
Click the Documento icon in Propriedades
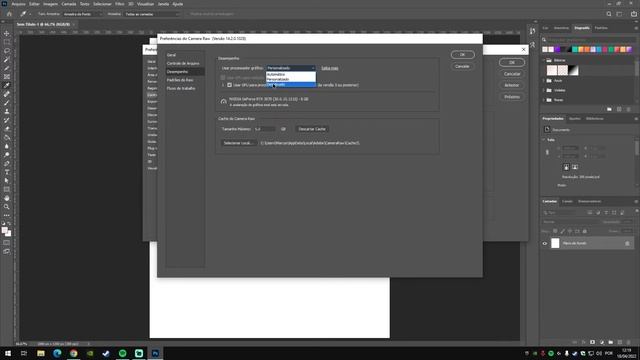[547, 129]
